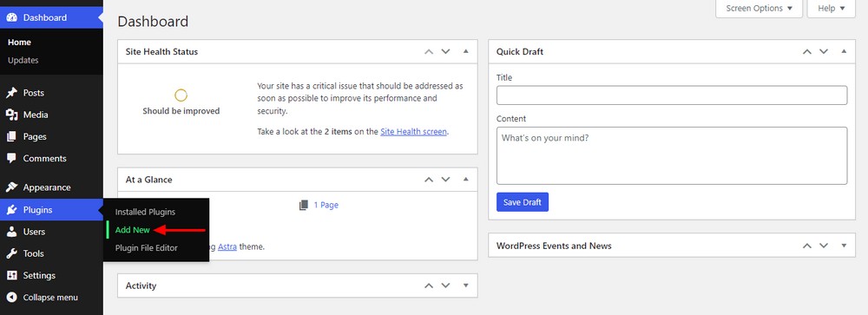
Task: Open the Settings menu
Action: (51, 275)
